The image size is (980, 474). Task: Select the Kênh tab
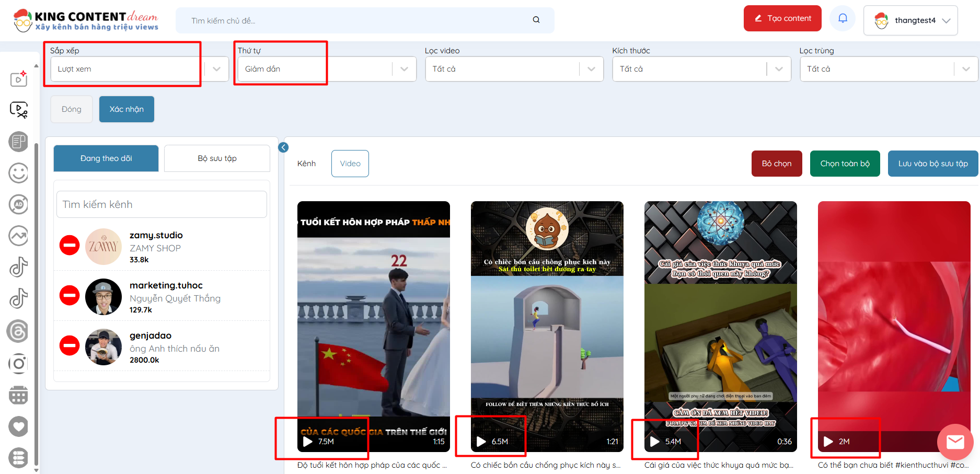[307, 164]
